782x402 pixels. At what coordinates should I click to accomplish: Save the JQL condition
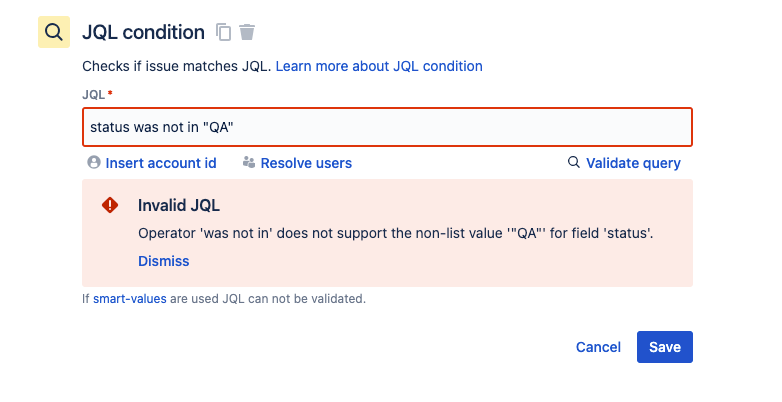pos(665,347)
